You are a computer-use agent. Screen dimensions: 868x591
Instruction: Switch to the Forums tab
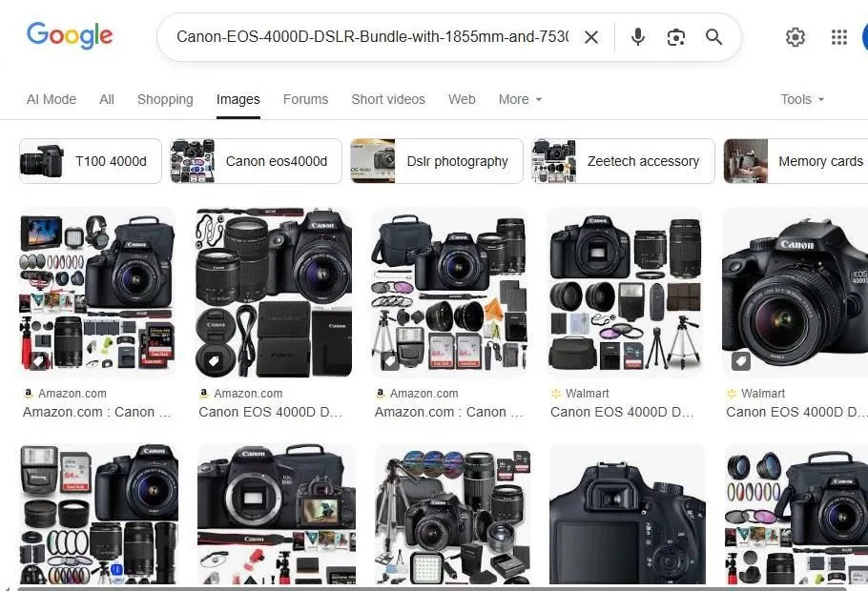tap(305, 99)
